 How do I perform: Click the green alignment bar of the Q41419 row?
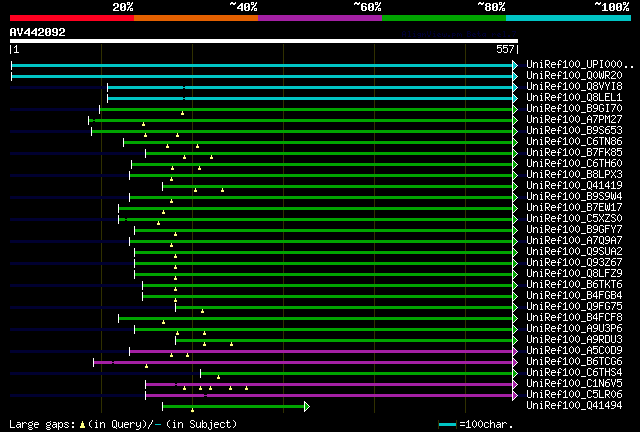click(338, 187)
